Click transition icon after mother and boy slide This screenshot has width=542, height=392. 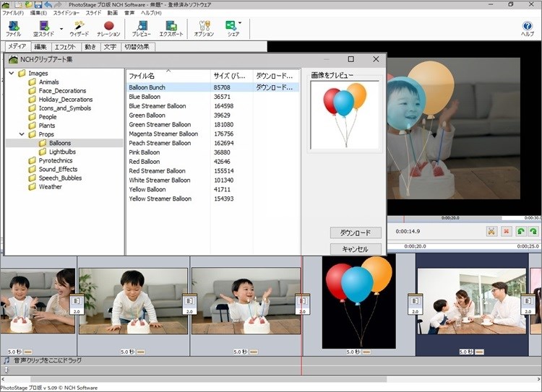pos(77,304)
